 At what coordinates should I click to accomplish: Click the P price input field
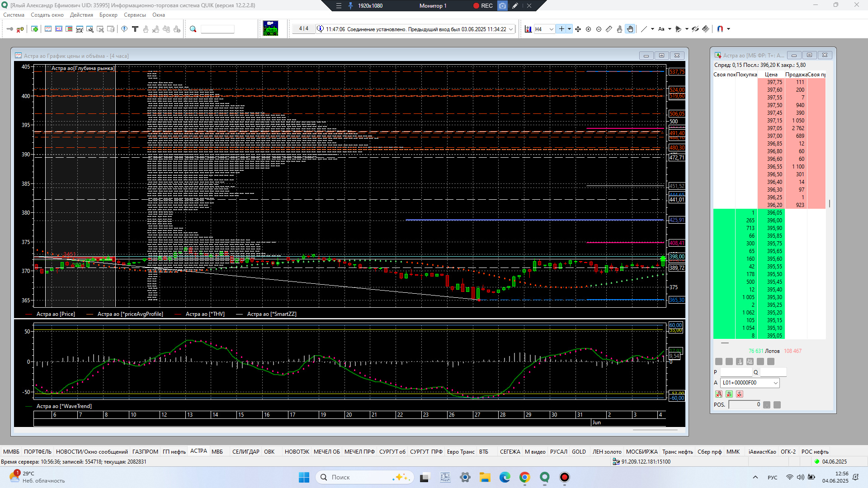(x=736, y=372)
